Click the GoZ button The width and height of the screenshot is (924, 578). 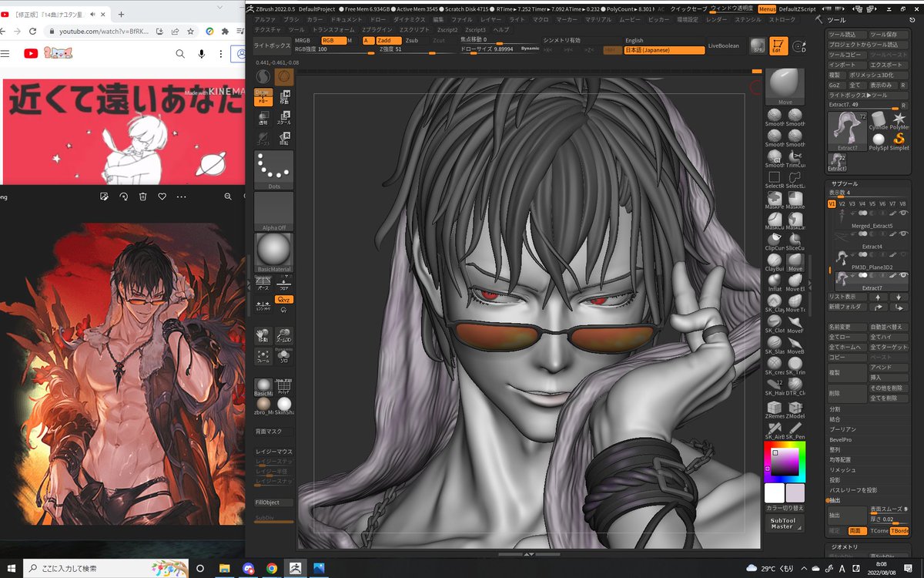[835, 85]
